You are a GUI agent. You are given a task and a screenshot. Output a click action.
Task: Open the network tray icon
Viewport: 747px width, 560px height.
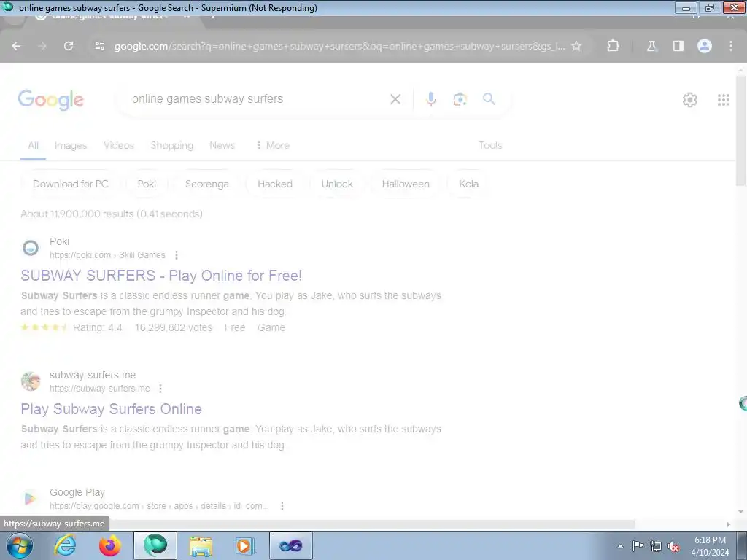[x=656, y=546]
